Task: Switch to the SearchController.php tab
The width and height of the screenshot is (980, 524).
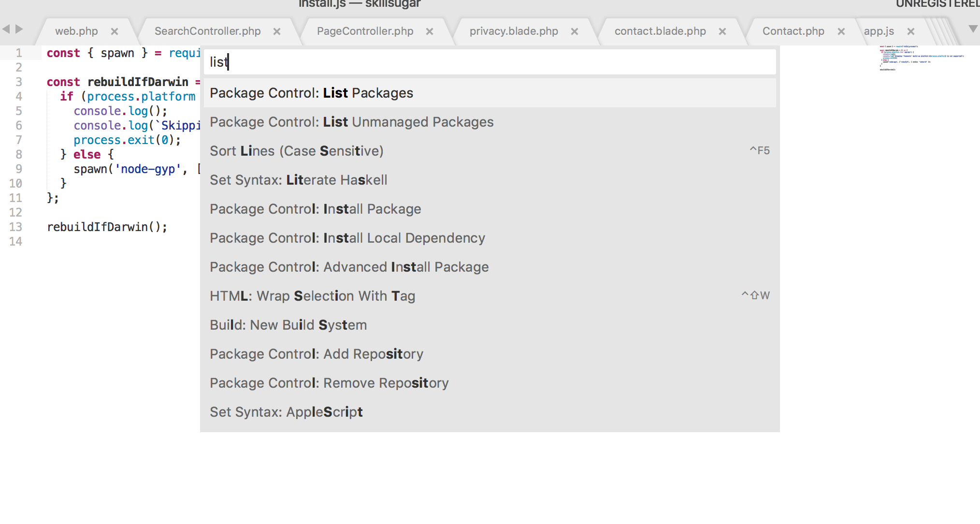Action: tap(207, 31)
